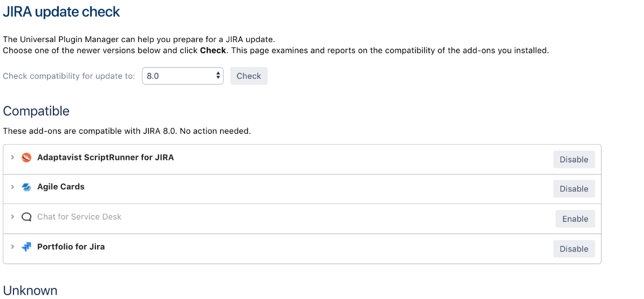Image resolution: width=644 pixels, height=299 pixels.
Task: Disable the Portfolio for Jira add-on
Action: tap(574, 249)
